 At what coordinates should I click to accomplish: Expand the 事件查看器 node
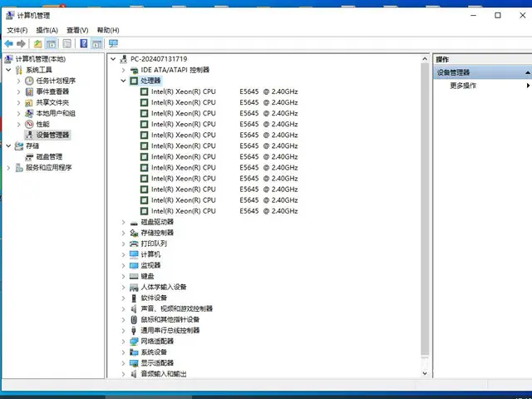(18, 91)
